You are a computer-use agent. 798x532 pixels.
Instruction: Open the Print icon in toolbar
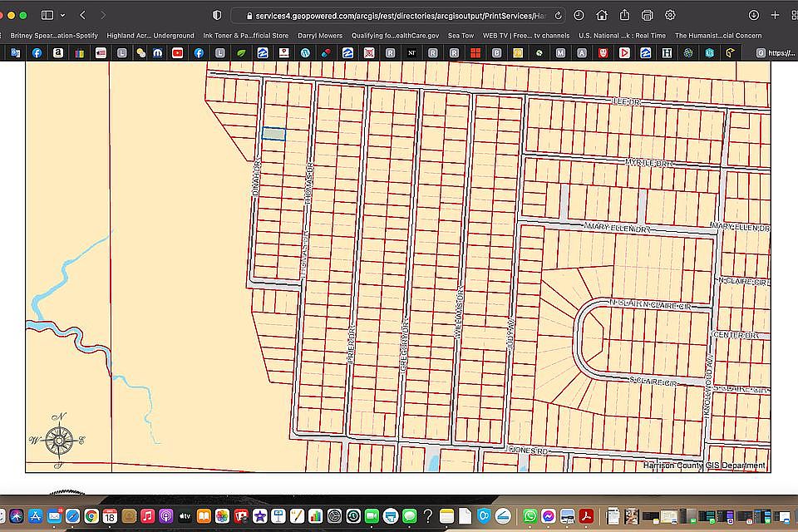tap(648, 15)
